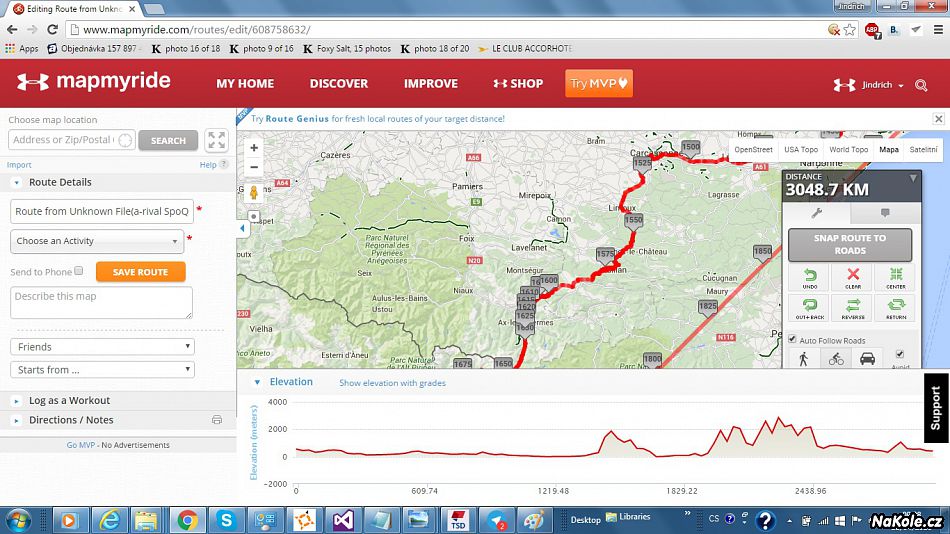Open the Route Genius link

[x=297, y=119]
